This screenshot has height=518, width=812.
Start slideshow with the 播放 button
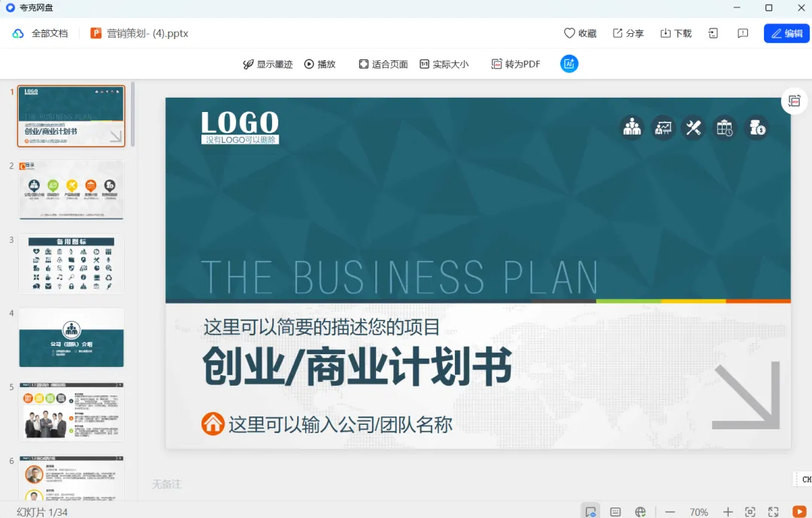[320, 64]
